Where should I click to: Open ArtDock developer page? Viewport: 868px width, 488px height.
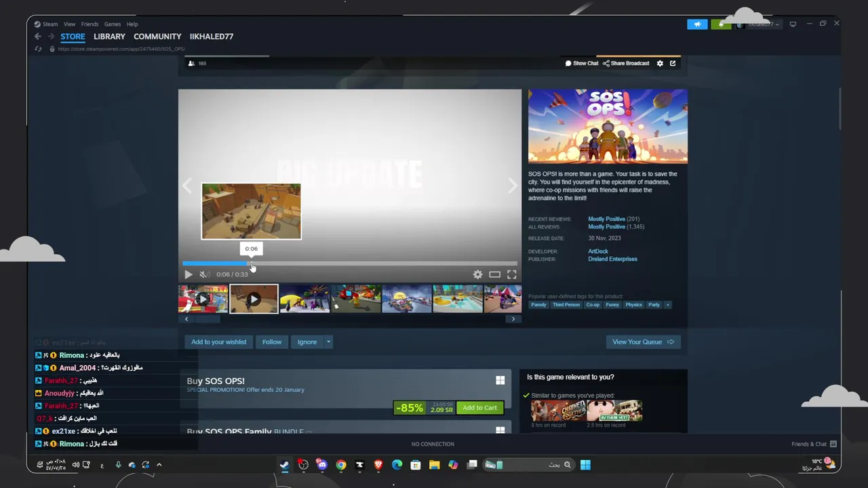click(x=598, y=251)
